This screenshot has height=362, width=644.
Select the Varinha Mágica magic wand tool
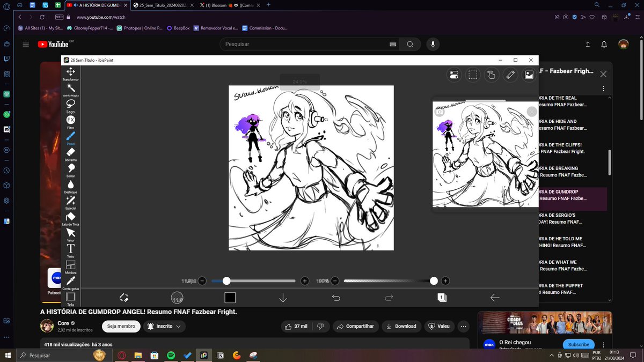point(70,90)
